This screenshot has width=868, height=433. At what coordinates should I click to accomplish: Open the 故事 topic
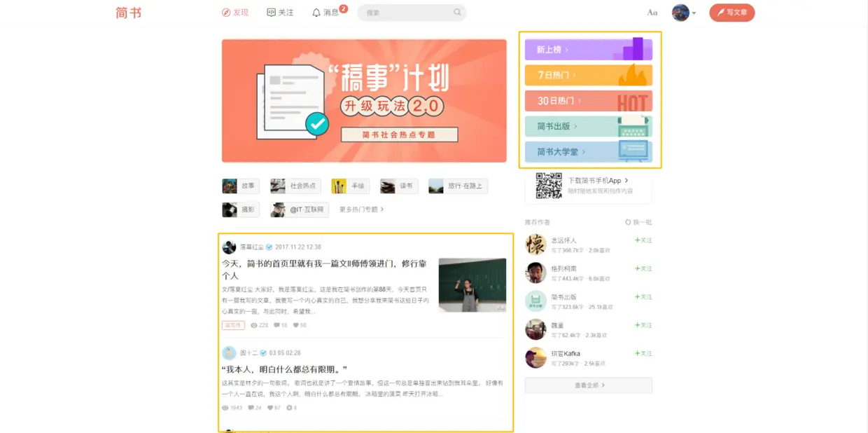tap(241, 186)
